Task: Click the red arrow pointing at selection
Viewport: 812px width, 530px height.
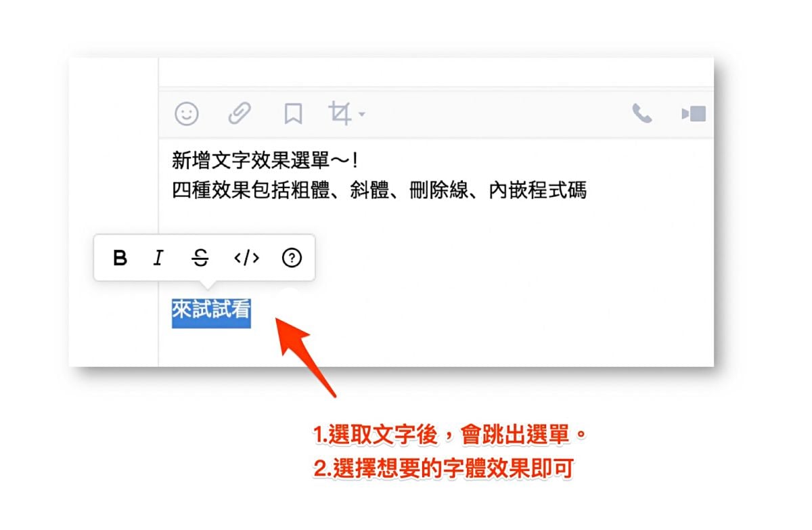Action: (x=304, y=354)
